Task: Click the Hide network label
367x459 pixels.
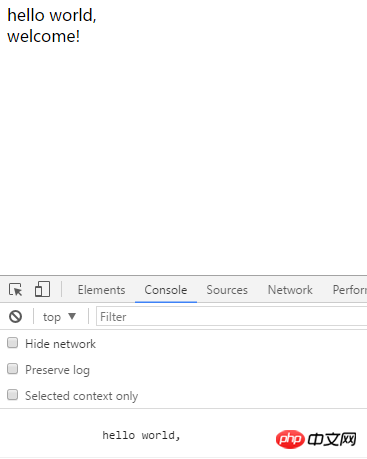Action: [60, 344]
